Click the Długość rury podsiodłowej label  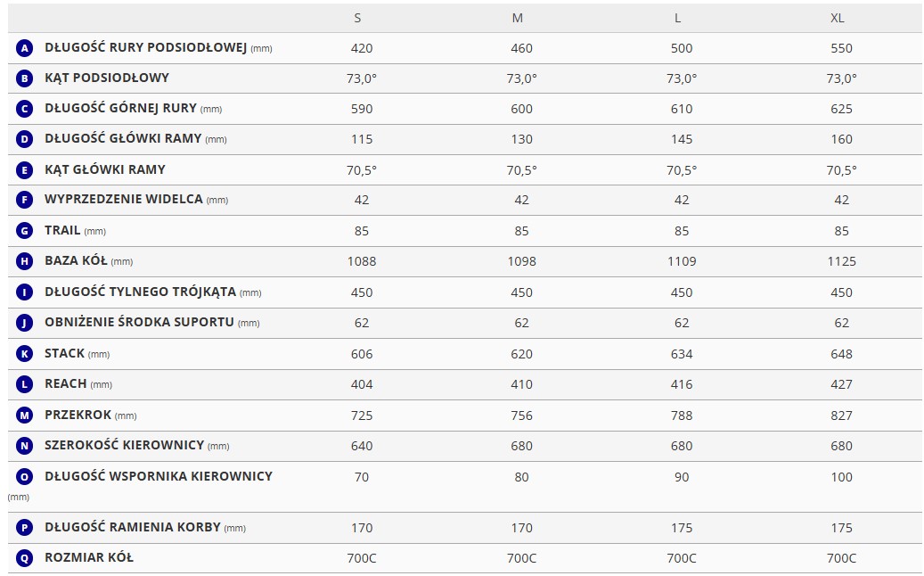coord(145,48)
